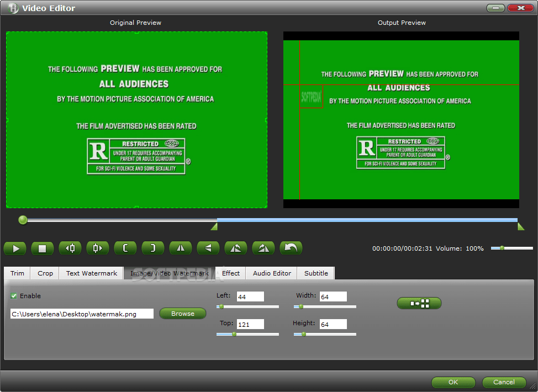Click the trim start triangle marker

[x=214, y=226]
